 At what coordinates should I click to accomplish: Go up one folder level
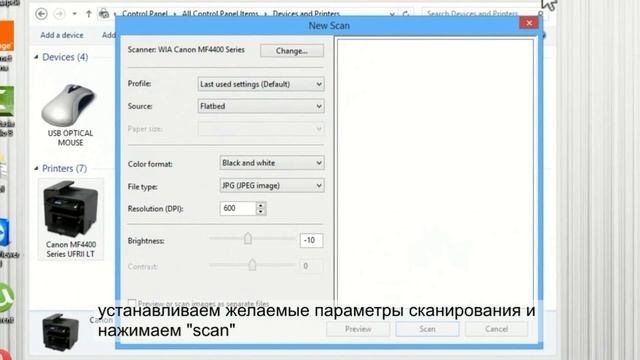pyautogui.click(x=89, y=14)
